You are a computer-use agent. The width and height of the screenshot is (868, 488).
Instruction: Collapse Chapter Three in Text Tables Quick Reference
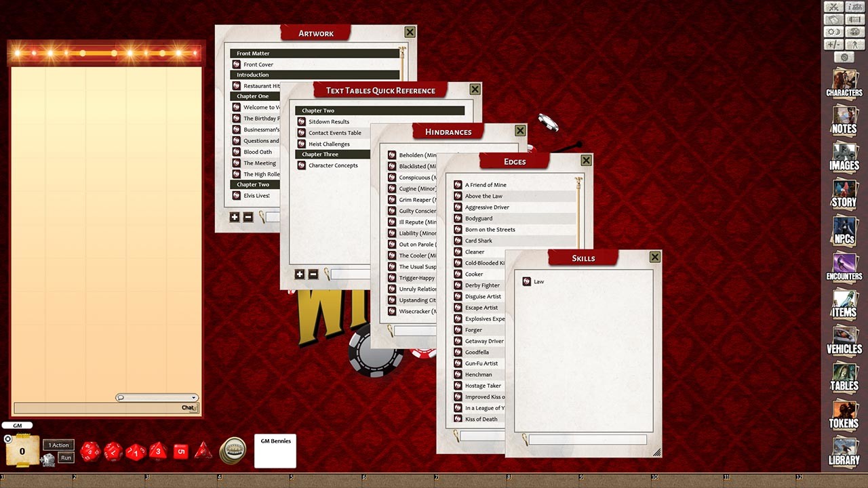319,154
